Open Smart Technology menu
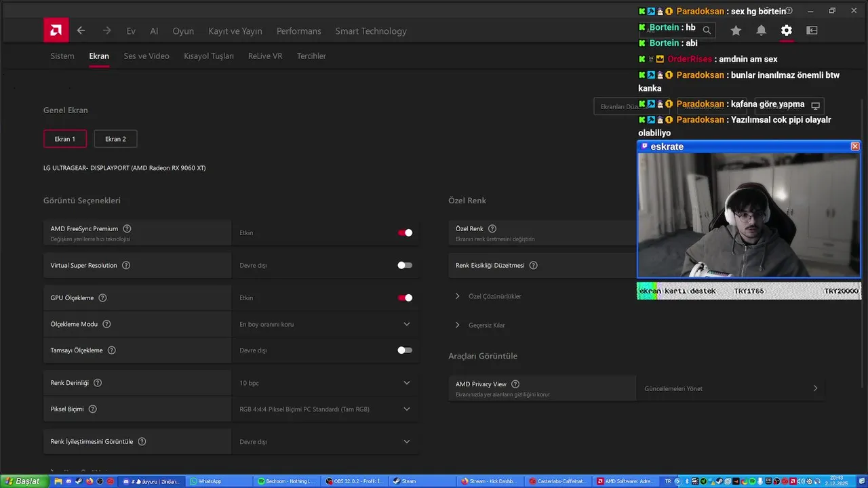Image resolution: width=868 pixels, height=488 pixels. [x=371, y=31]
